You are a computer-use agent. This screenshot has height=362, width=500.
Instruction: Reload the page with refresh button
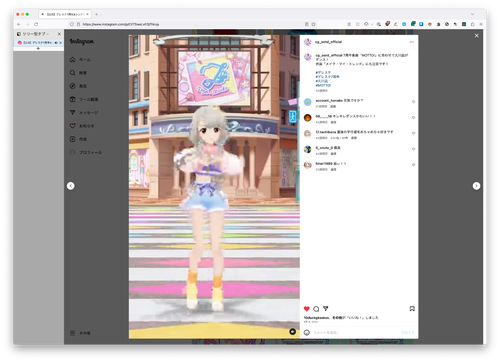click(36, 24)
